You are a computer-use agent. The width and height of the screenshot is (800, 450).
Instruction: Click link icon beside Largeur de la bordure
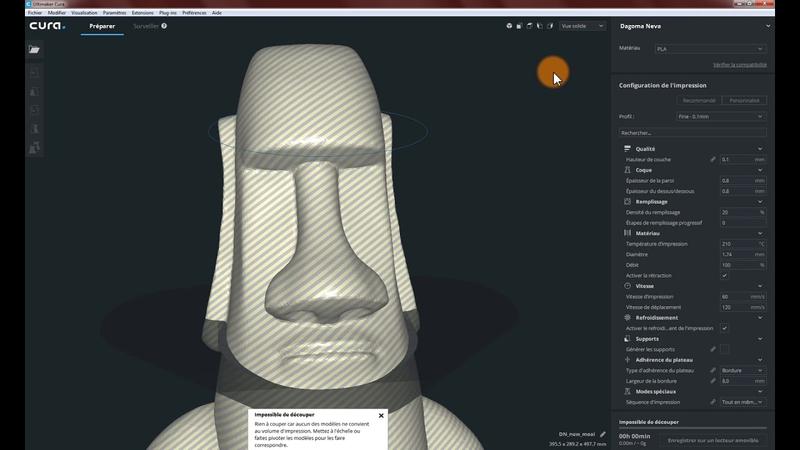tap(713, 381)
